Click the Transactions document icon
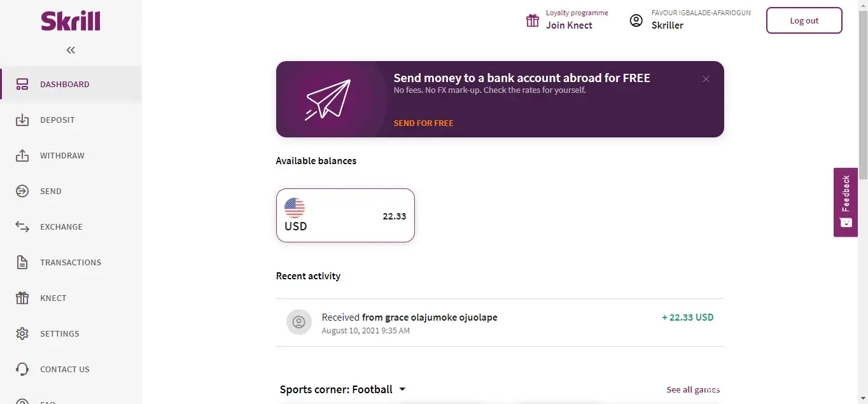Screen dimensions: 868x404 coord(22,262)
